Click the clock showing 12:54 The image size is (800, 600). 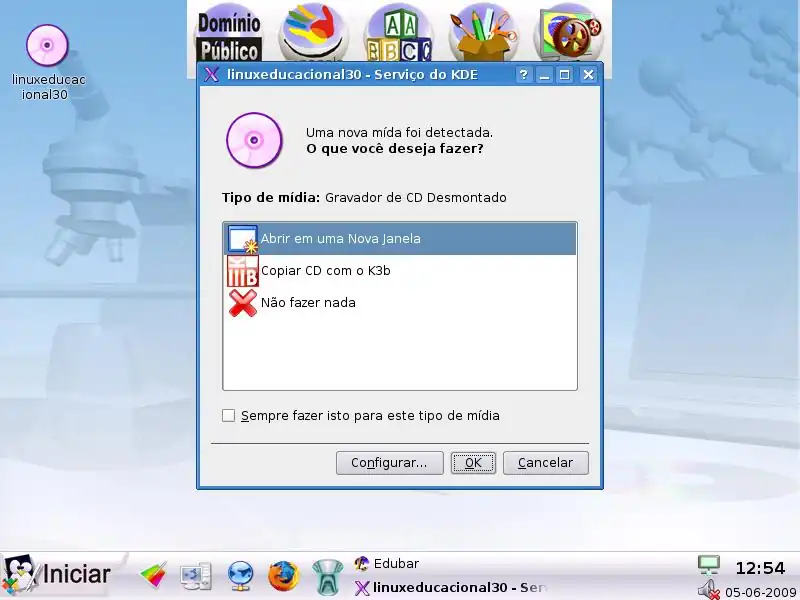coord(760,568)
